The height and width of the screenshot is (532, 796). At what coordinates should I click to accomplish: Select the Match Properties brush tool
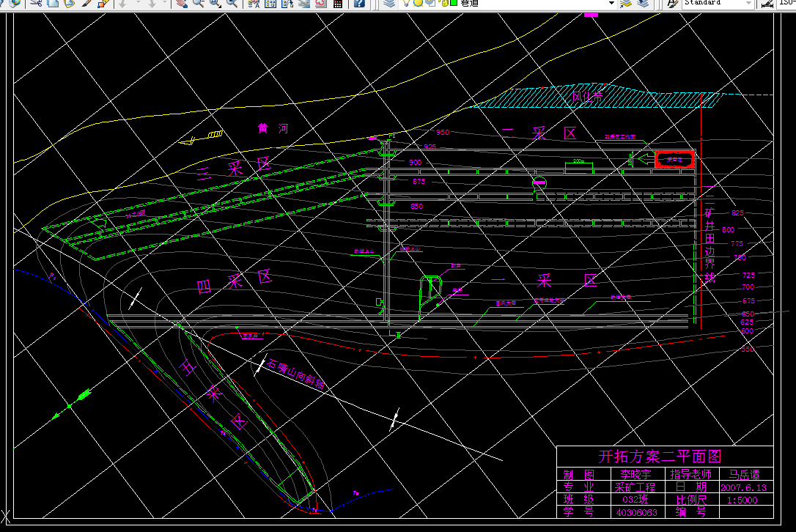pyautogui.click(x=86, y=3)
